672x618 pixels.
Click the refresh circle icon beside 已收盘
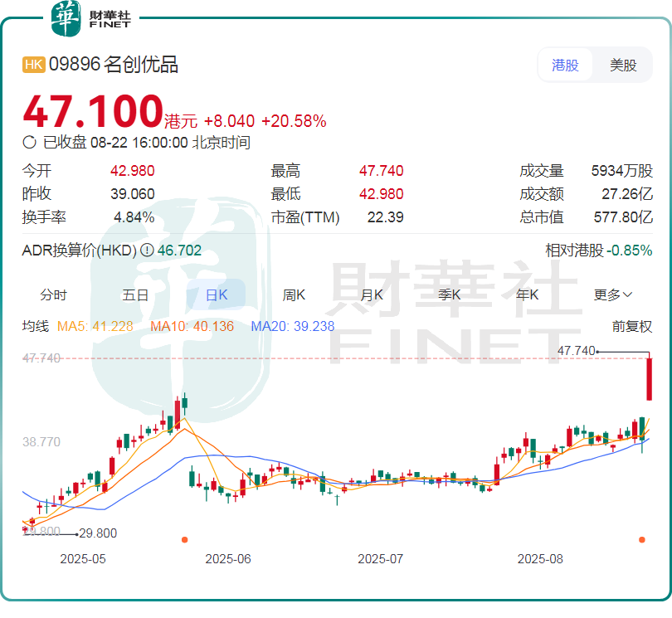coord(29,143)
